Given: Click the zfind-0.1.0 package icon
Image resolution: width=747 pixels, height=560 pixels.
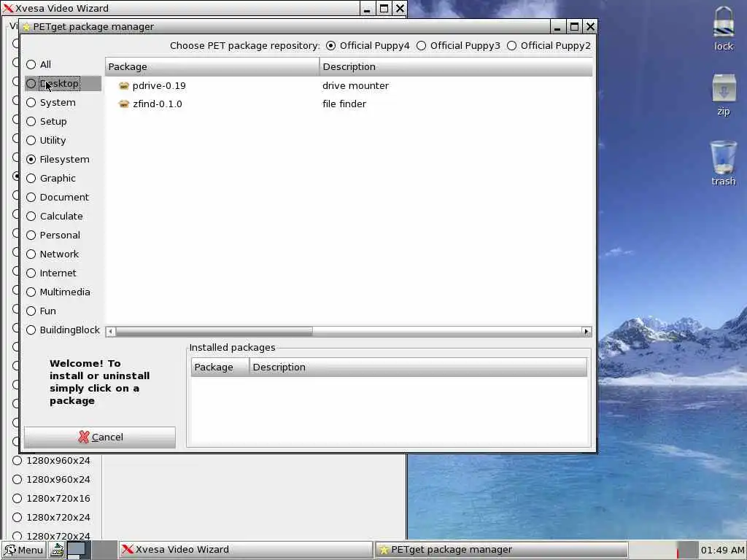Looking at the screenshot, I should coord(124,104).
